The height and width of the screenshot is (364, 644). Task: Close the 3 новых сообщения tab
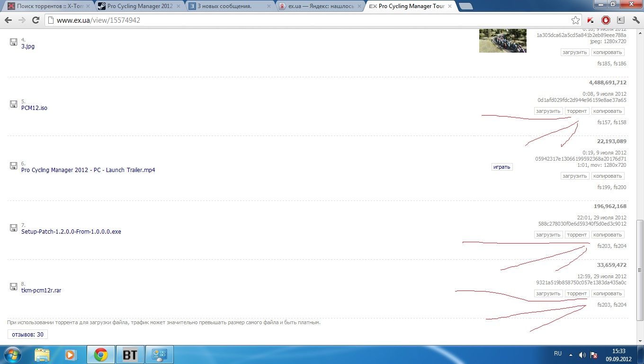268,7
